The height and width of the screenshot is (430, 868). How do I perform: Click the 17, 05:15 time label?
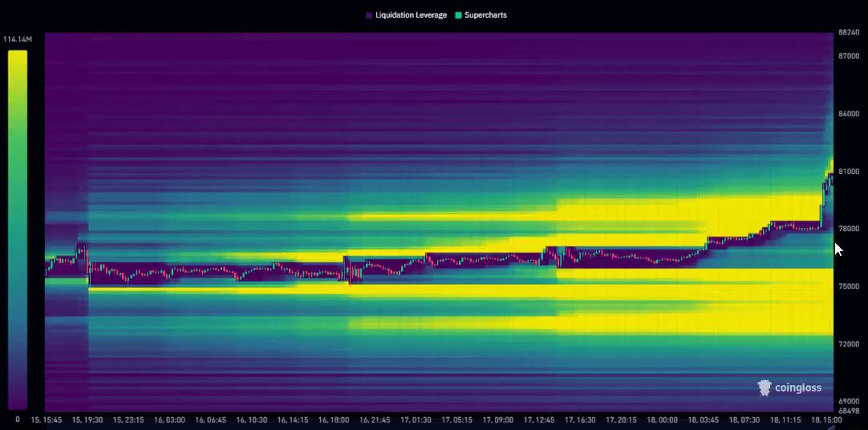pos(456,420)
